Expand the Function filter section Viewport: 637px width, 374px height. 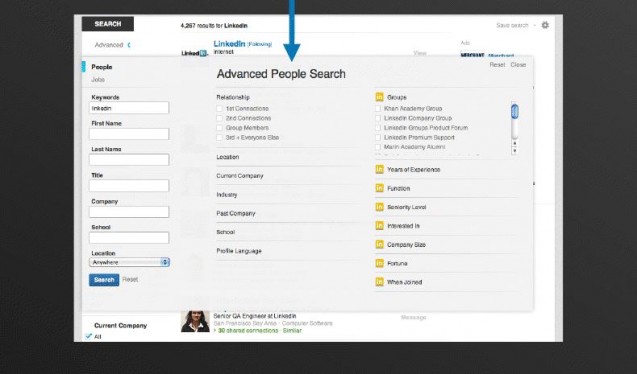[x=399, y=188]
